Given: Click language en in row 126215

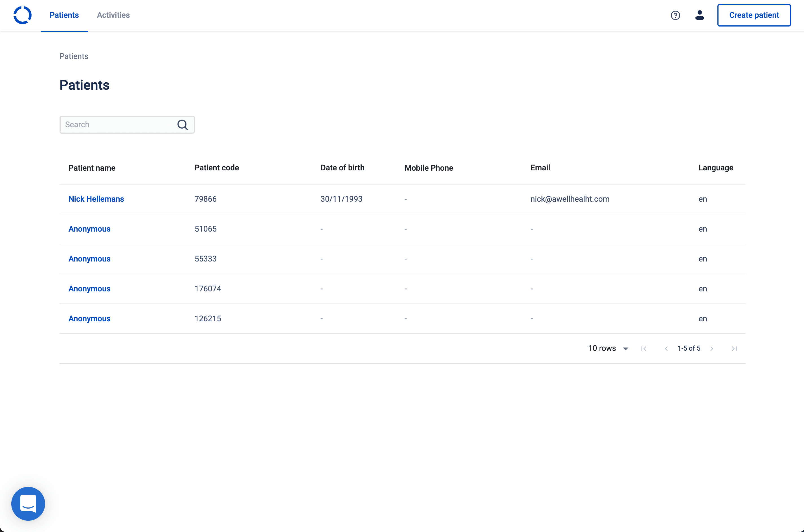Looking at the screenshot, I should (x=702, y=318).
